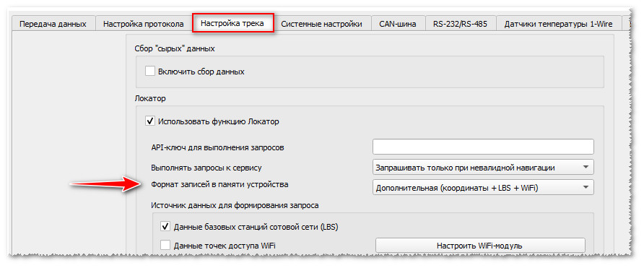Switch to the Передача данных tab
The width and height of the screenshot is (644, 268).
(53, 25)
